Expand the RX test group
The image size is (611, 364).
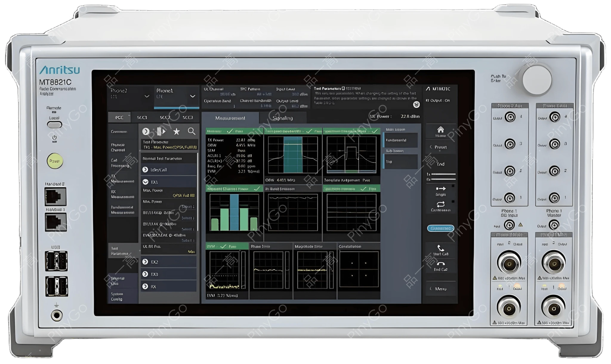(x=145, y=286)
